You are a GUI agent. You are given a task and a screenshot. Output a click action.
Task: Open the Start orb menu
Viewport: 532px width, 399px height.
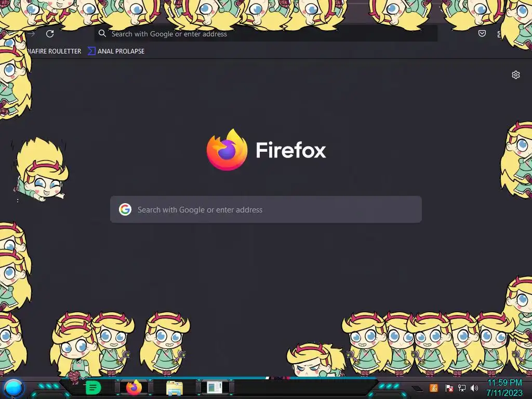pyautogui.click(x=14, y=388)
